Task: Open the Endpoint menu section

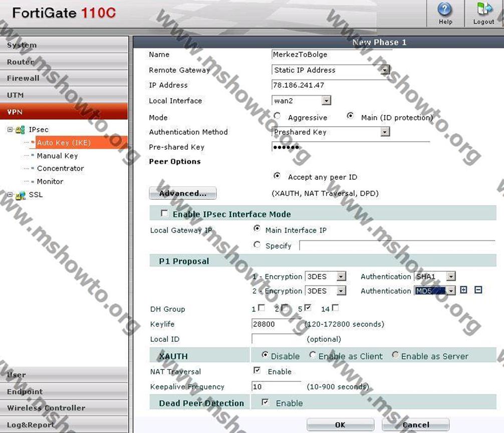Action: coord(64,391)
